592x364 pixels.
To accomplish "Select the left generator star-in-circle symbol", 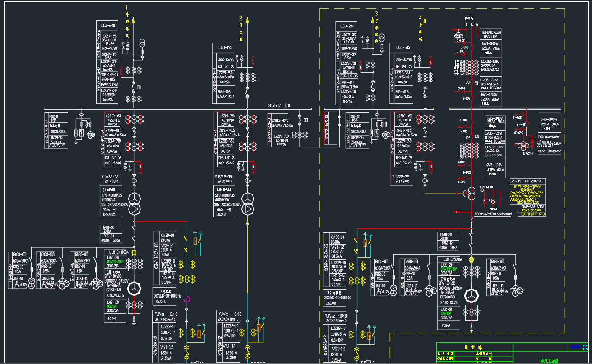I will (133, 288).
